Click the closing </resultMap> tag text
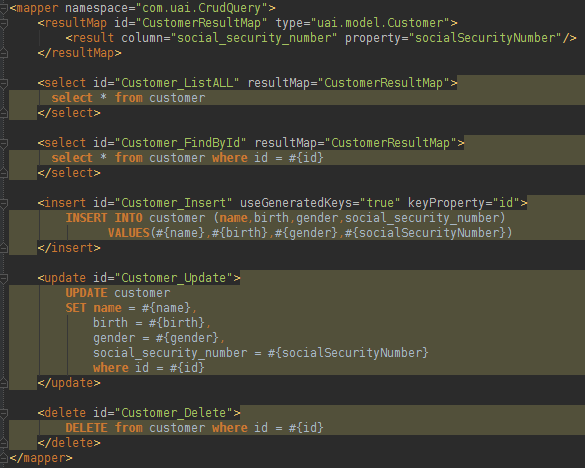Screen dimensions: 585x468 pos(79,53)
